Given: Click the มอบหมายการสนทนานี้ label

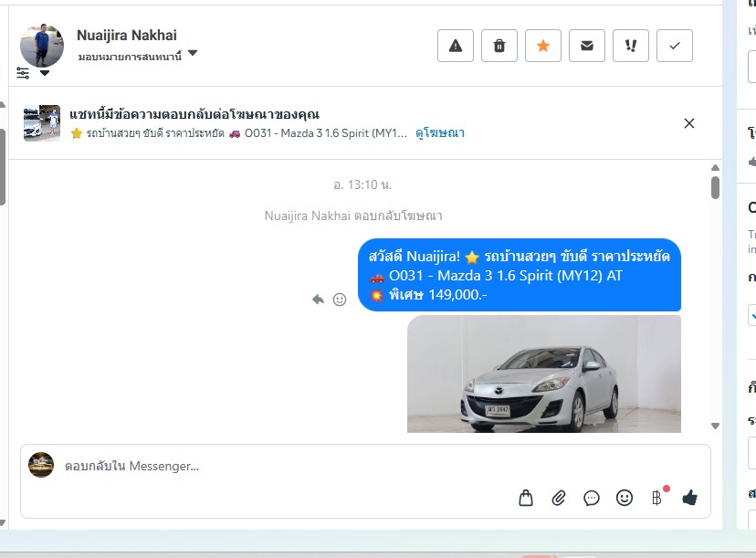Looking at the screenshot, I should [130, 57].
